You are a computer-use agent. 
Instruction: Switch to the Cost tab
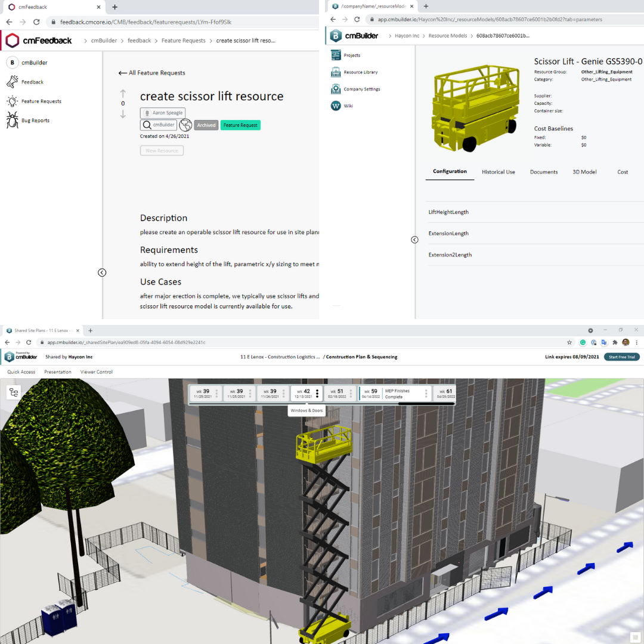coord(623,172)
